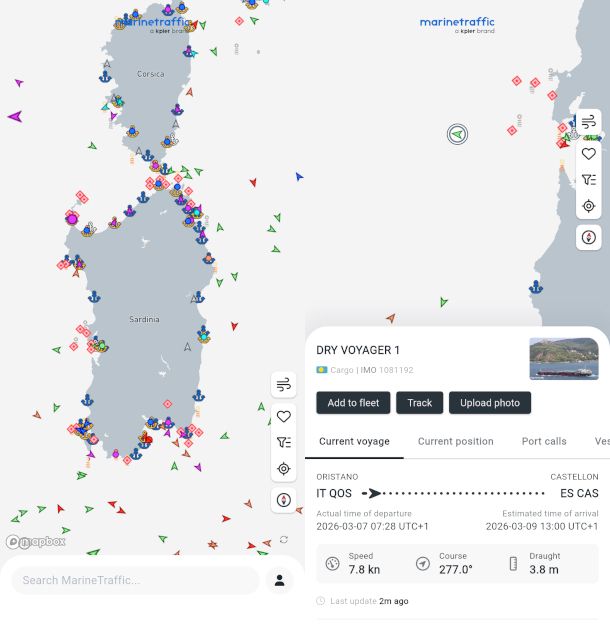Screen dimensions: 610x627
Task: Click blue anchor port on right map coast
Action: click(536, 287)
